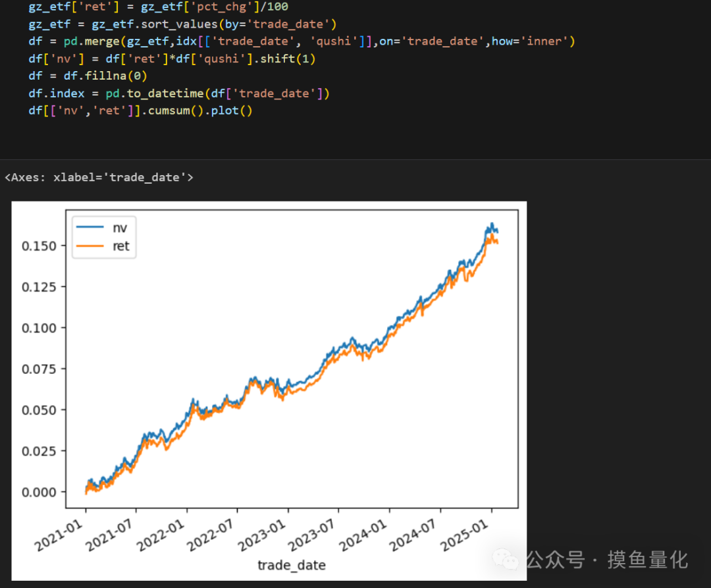Select the 'ret' label in the legend
Image resolution: width=711 pixels, height=588 pixels.
[x=121, y=246]
